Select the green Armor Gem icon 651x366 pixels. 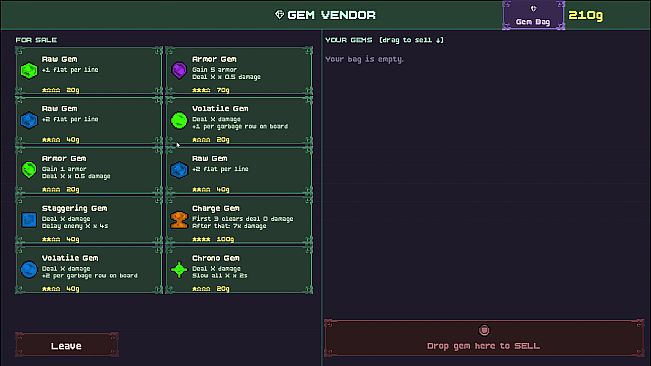[29, 170]
